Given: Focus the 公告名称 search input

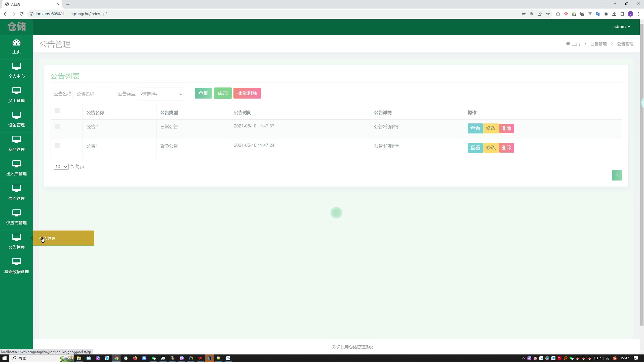Looking at the screenshot, I should click(94, 94).
